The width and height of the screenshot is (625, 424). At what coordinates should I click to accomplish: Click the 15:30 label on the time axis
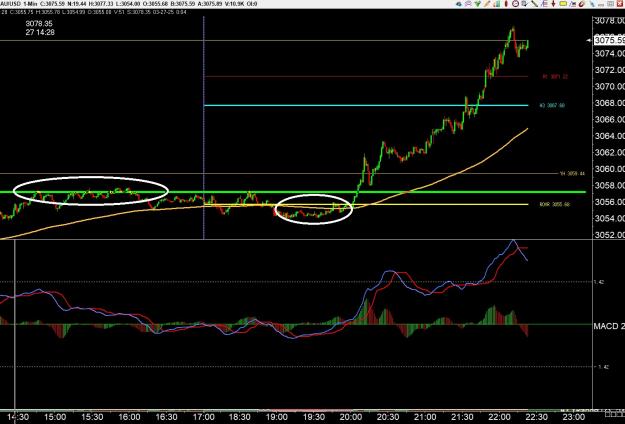pyautogui.click(x=92, y=417)
